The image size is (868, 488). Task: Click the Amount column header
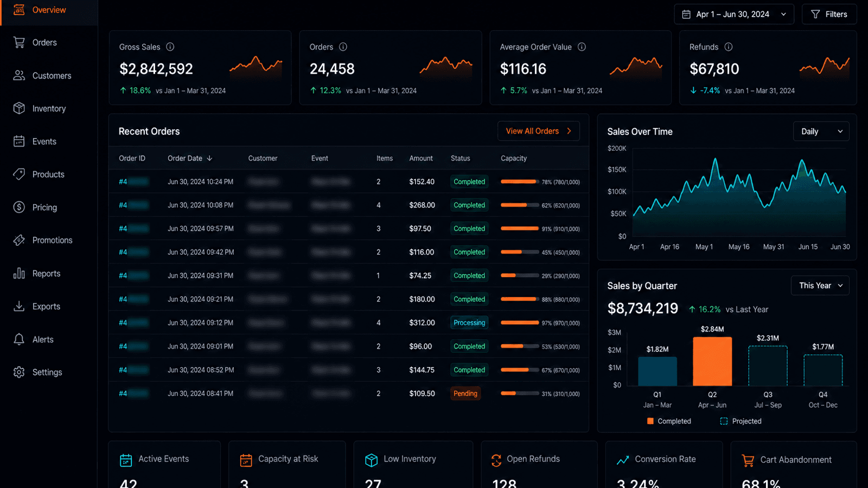coord(421,158)
